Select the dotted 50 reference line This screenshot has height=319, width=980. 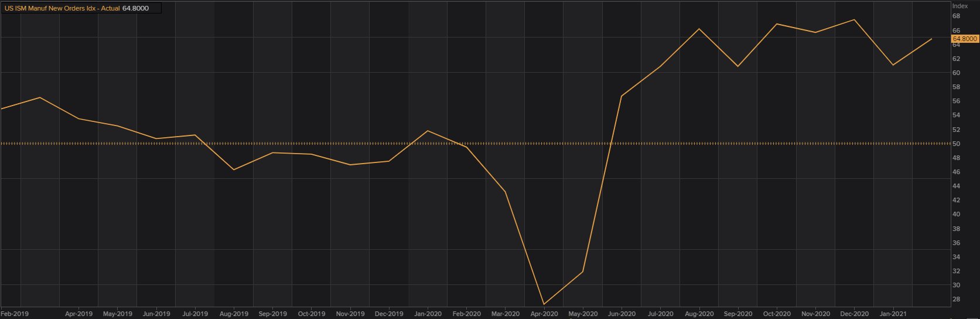pos(475,143)
